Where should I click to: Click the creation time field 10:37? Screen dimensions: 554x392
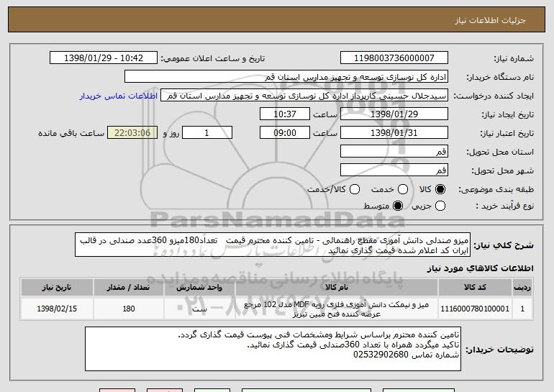285,114
